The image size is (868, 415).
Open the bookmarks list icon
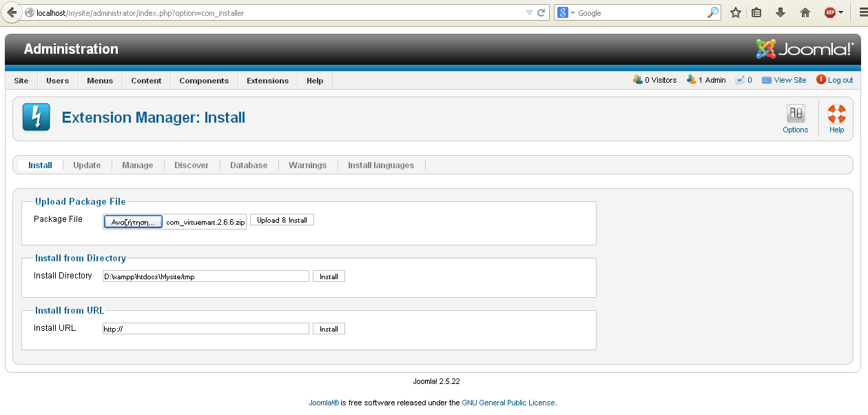(756, 12)
